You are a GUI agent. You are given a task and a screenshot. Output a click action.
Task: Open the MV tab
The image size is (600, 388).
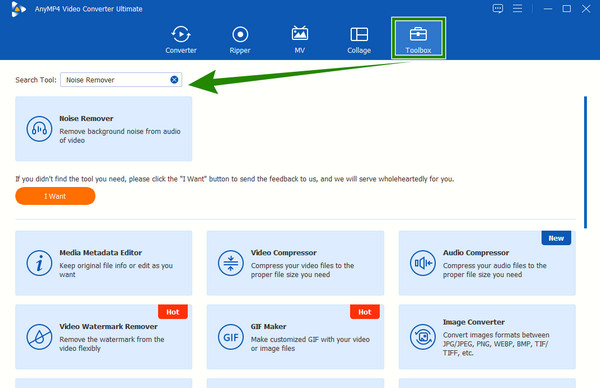pos(300,39)
